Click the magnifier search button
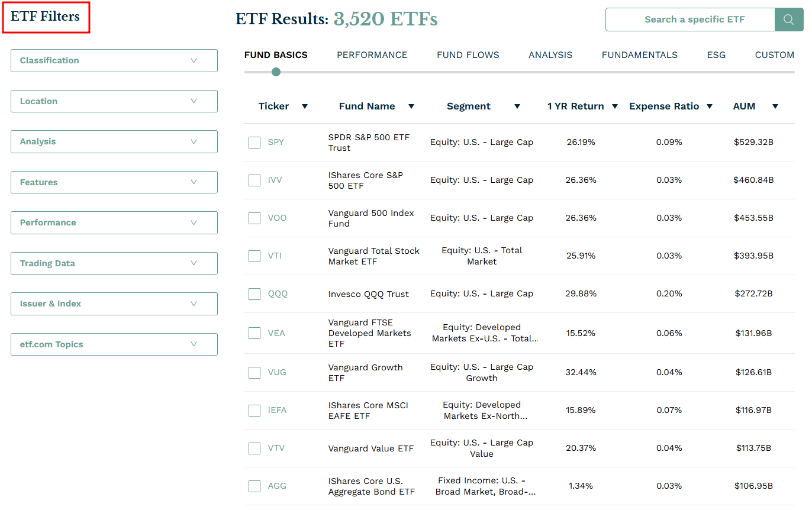Image resolution: width=812 pixels, height=510 pixels. click(789, 20)
